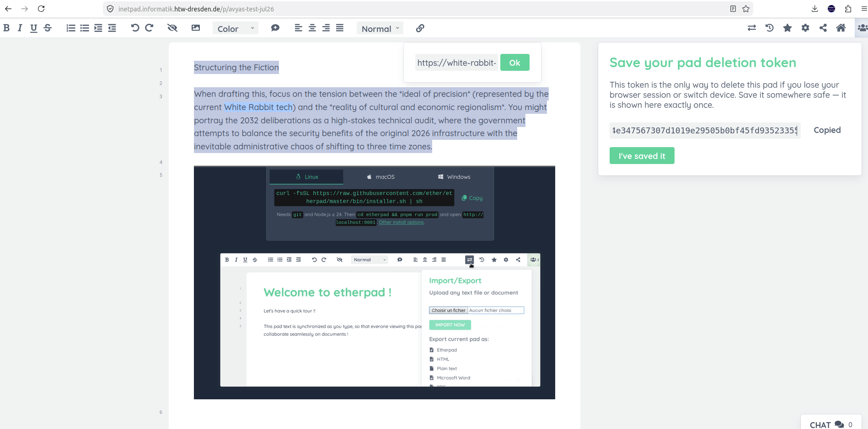Image resolution: width=868 pixels, height=429 pixels.
Task: Open pad settings gear
Action: coord(805,28)
